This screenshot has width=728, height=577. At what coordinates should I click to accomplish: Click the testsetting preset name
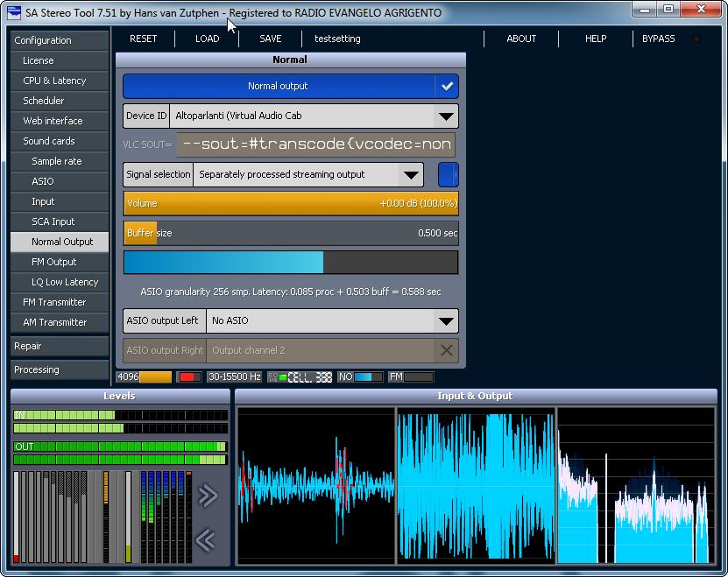(x=337, y=39)
